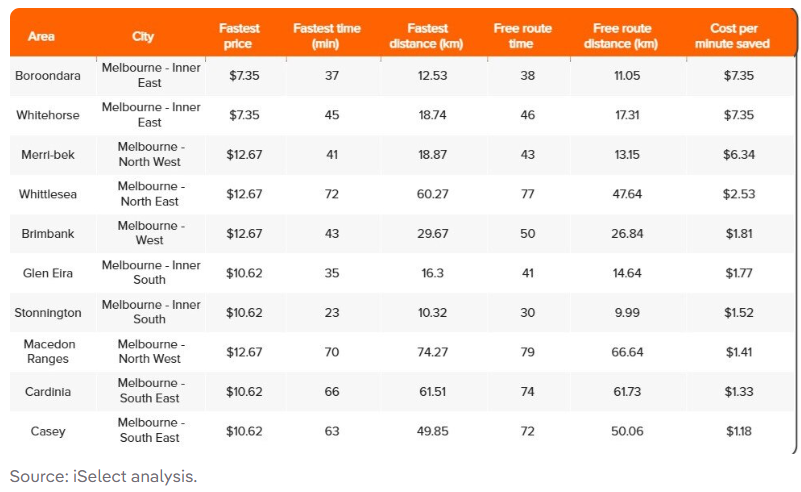Image resolution: width=801 pixels, height=492 pixels.
Task: Click the Macedon Ranges row label
Action: (x=48, y=351)
